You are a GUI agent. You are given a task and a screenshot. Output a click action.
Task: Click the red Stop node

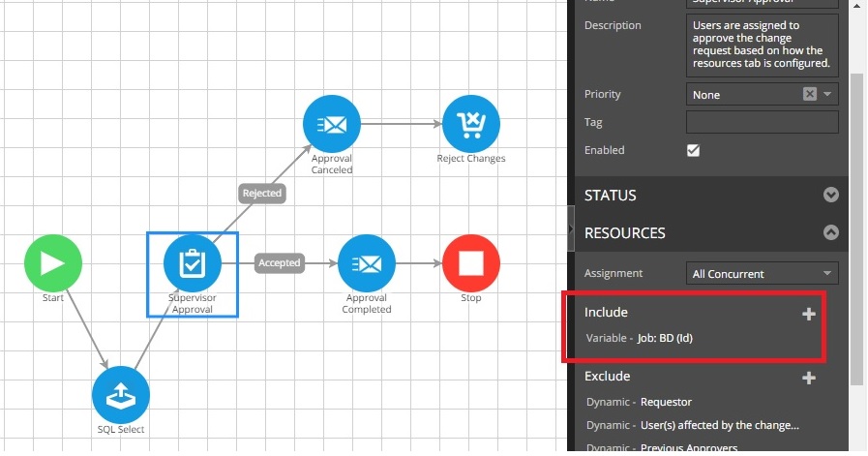click(470, 262)
